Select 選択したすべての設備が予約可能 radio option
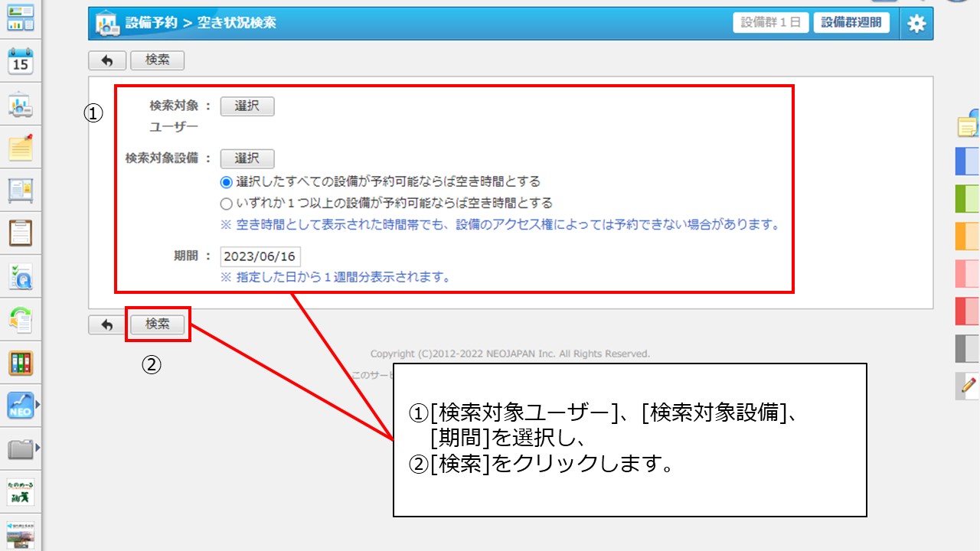This screenshot has height=551, width=980. [226, 182]
